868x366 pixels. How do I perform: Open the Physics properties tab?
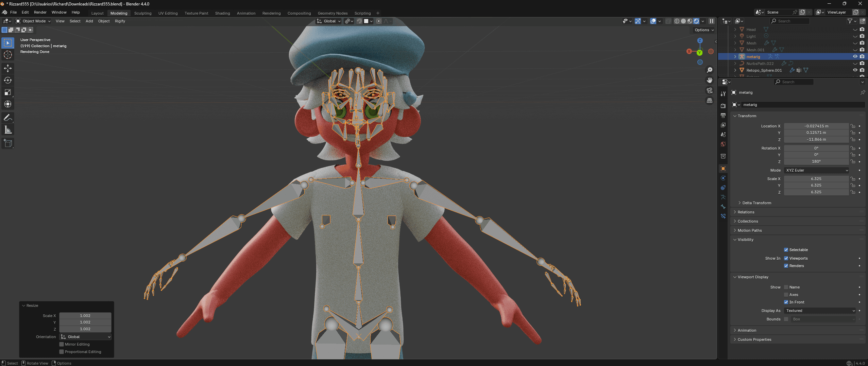pos(723,178)
